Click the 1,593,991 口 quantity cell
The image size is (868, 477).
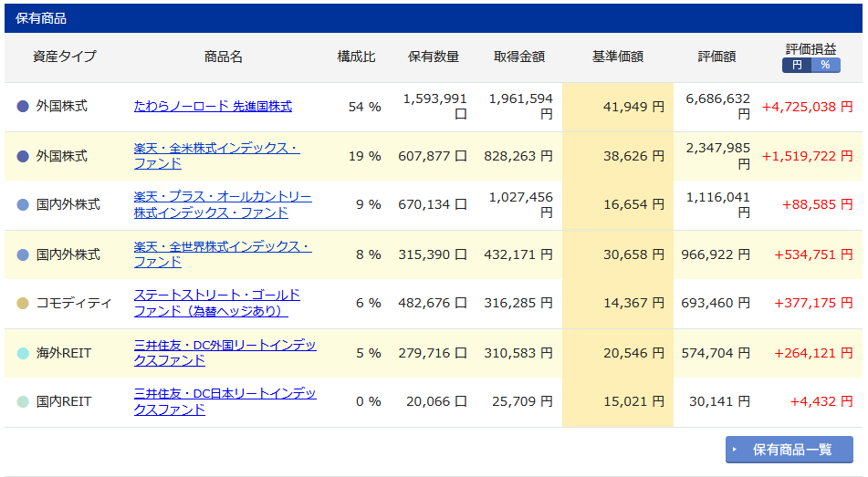[435, 106]
